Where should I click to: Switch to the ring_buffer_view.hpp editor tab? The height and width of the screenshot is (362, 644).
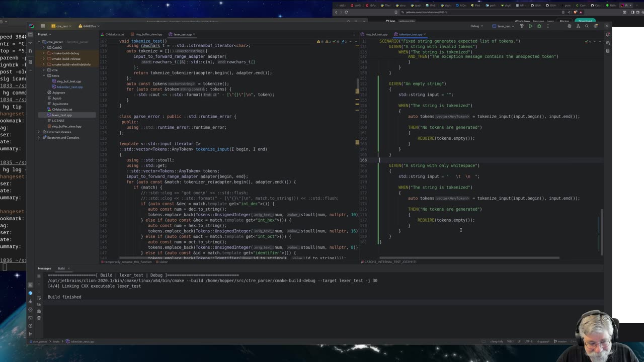click(146, 34)
